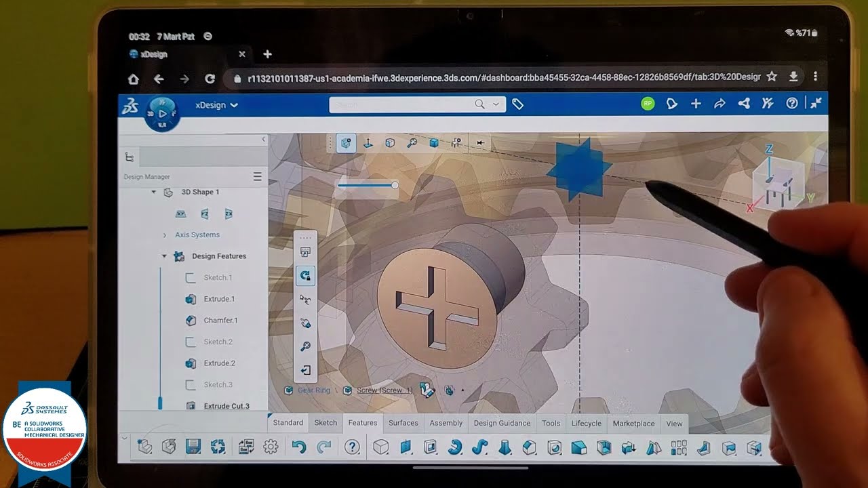This screenshot has width=868, height=488.
Task: Click the pin icon on view toolbar
Action: coord(480,143)
